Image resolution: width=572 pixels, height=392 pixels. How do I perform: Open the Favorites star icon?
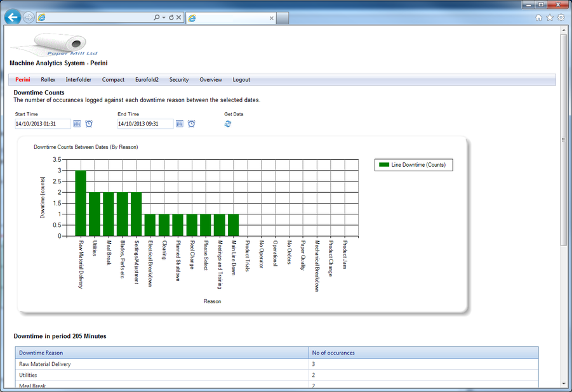pos(550,18)
